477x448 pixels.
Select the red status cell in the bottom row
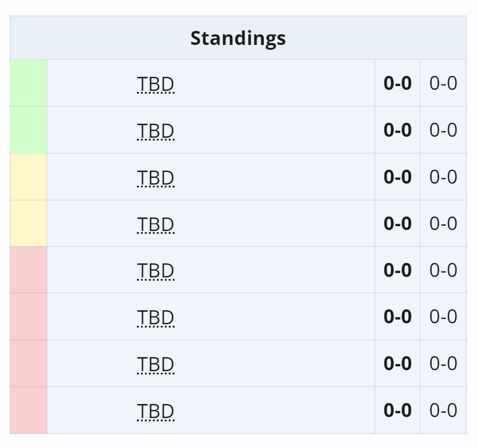pos(28,410)
